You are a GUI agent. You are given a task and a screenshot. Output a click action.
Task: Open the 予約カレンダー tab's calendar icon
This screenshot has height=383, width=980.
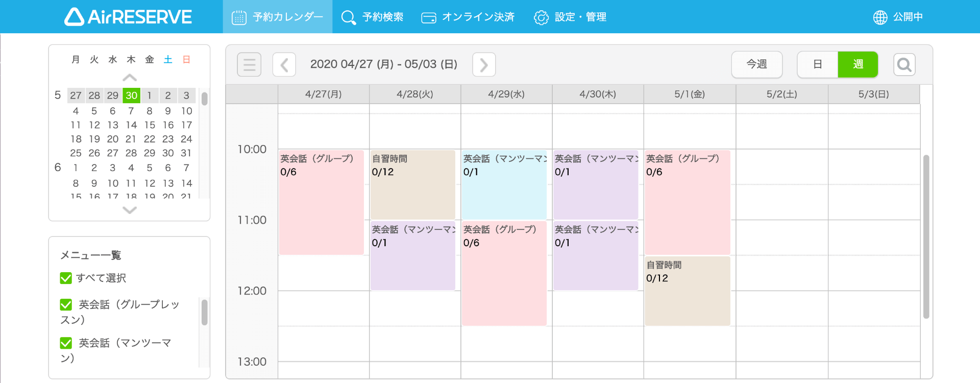(238, 16)
